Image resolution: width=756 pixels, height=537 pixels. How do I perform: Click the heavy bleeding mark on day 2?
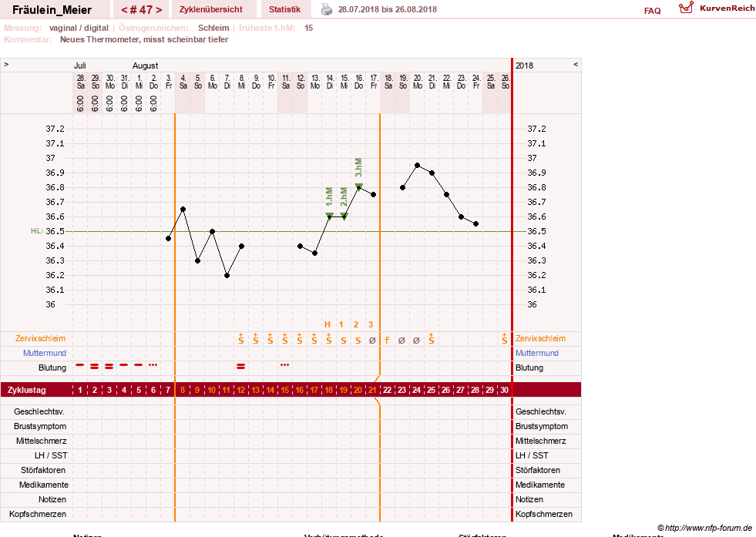95,367
